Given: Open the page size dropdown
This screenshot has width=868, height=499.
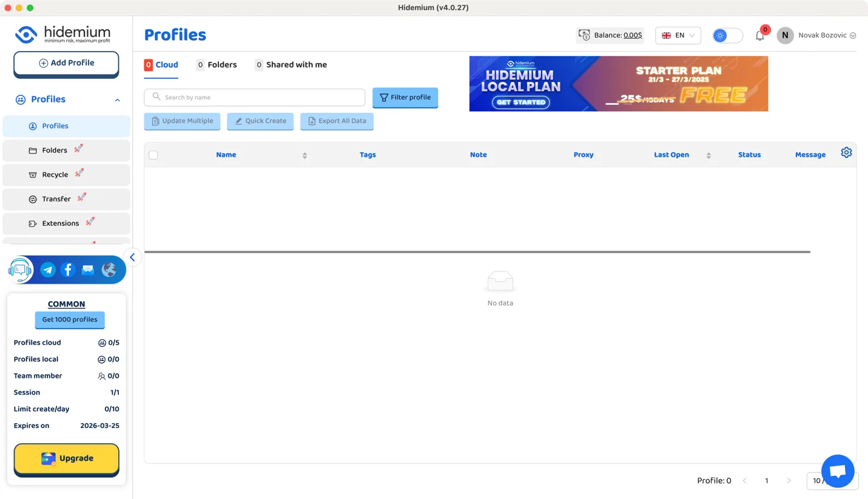Looking at the screenshot, I should (832, 481).
